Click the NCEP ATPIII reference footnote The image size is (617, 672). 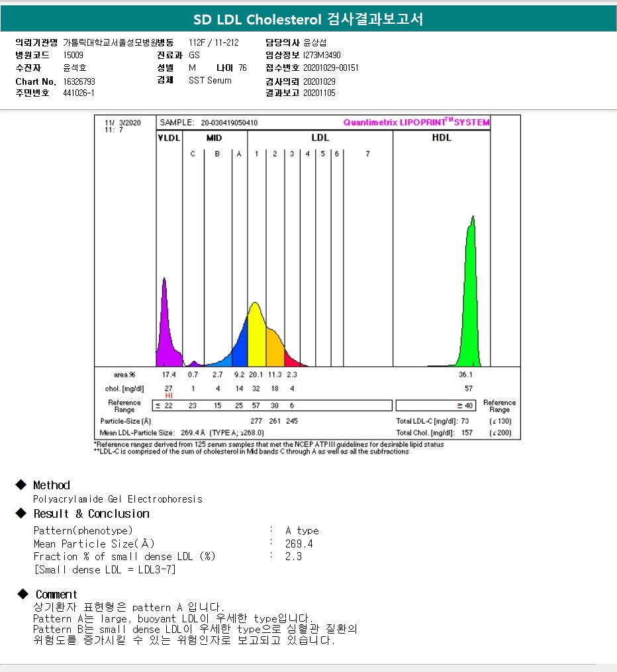[269, 444]
